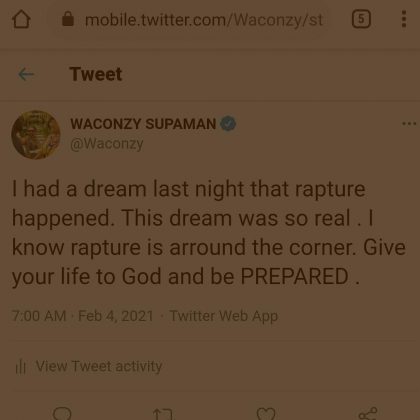Like the tweet with the heart icon
The width and height of the screenshot is (420, 420).
coord(266,414)
